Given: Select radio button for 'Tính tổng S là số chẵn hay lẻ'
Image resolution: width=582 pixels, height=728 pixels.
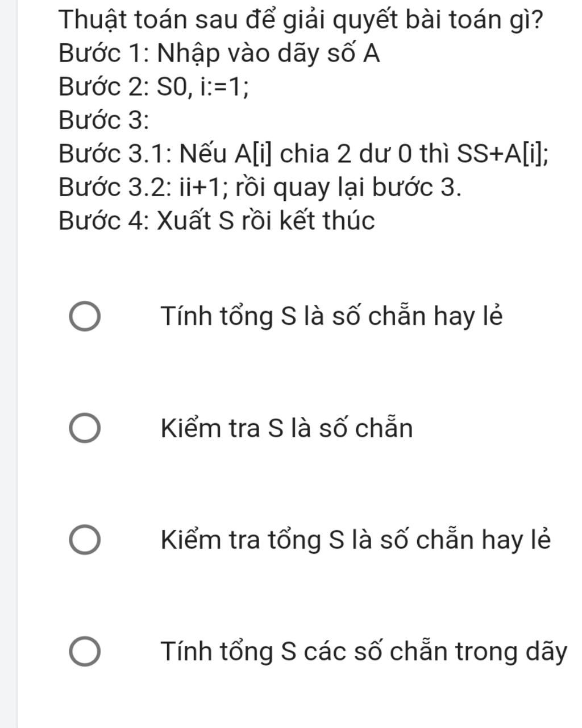Looking at the screenshot, I should [85, 317].
